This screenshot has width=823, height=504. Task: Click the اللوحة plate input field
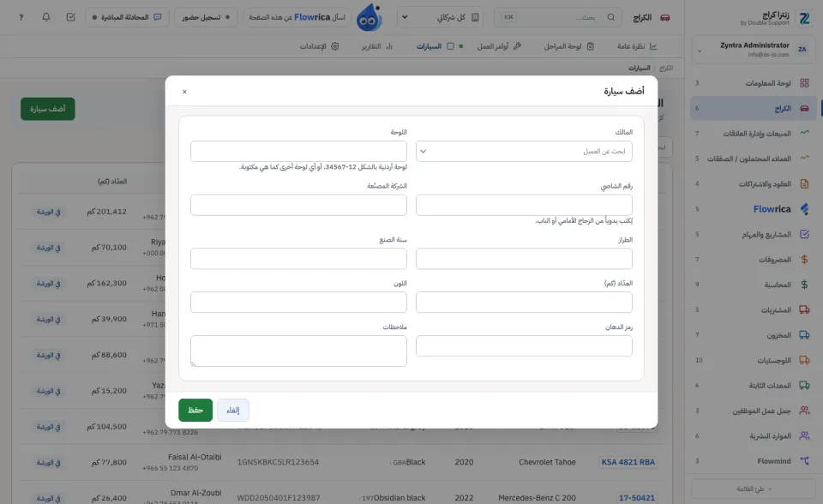click(x=298, y=151)
